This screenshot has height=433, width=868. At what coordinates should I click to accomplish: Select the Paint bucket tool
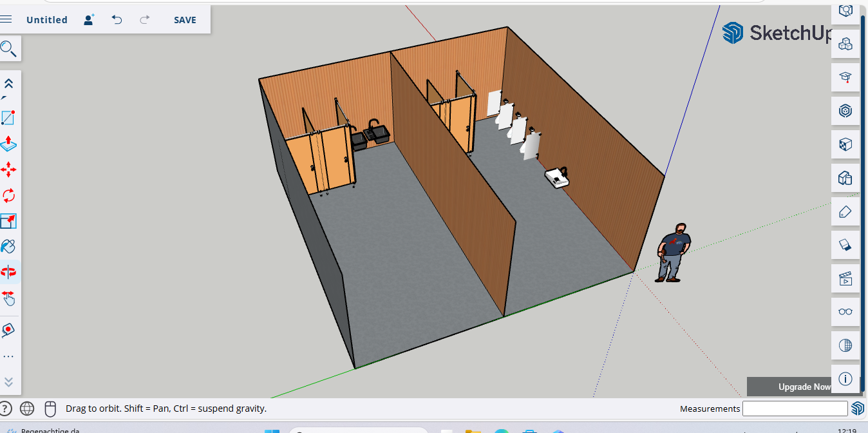pos(8,246)
